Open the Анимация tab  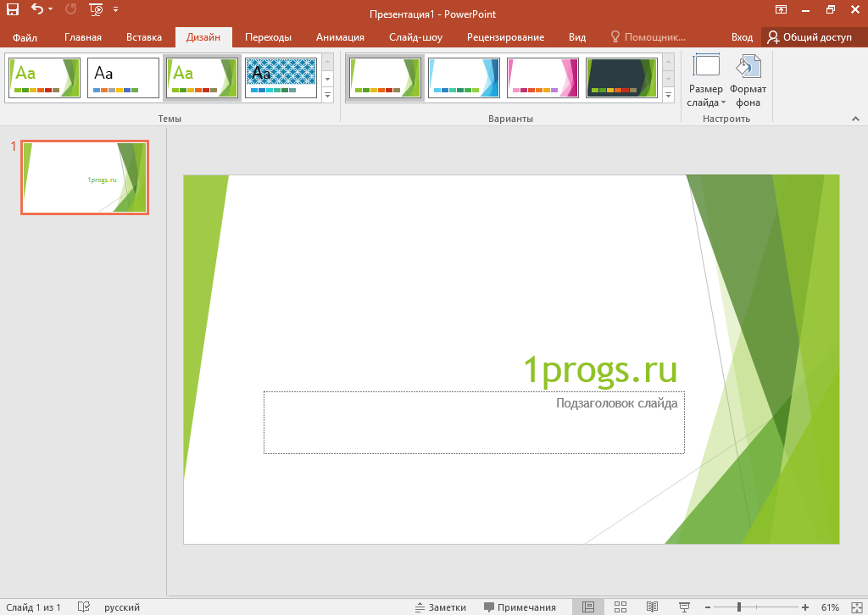tap(340, 37)
